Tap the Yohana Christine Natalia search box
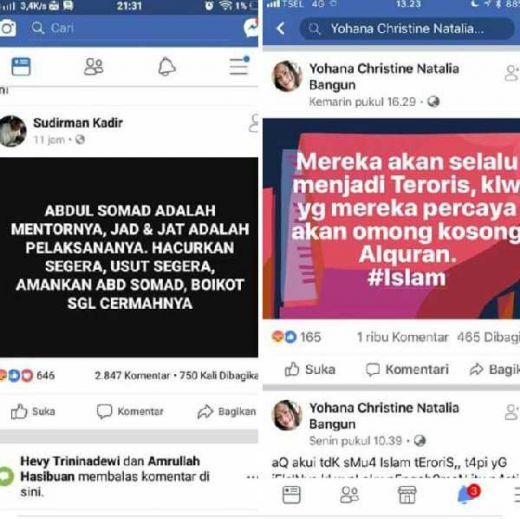Screen dimensions: 520x519 click(x=407, y=29)
